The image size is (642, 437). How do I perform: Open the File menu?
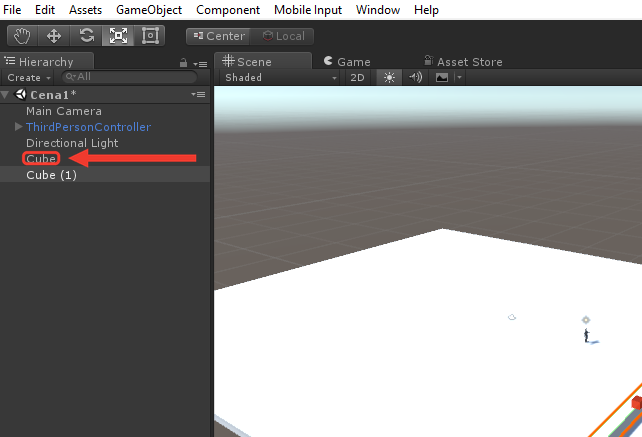pos(12,10)
